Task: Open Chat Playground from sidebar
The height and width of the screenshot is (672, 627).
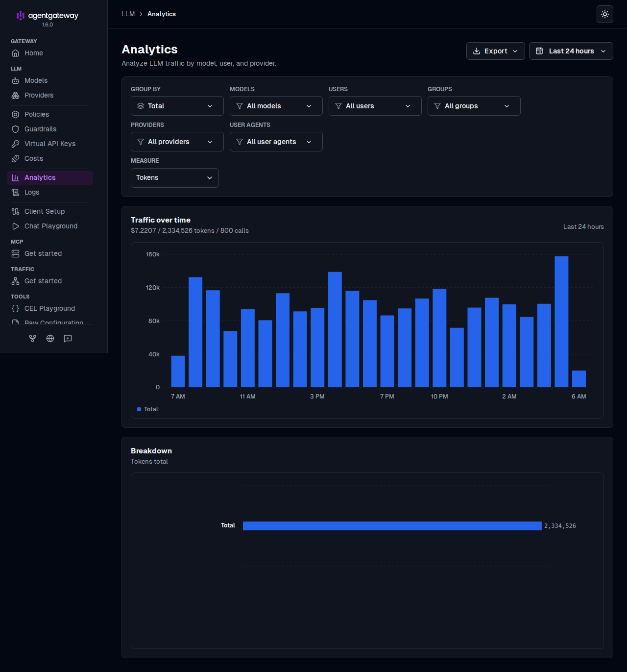Action: [50, 226]
